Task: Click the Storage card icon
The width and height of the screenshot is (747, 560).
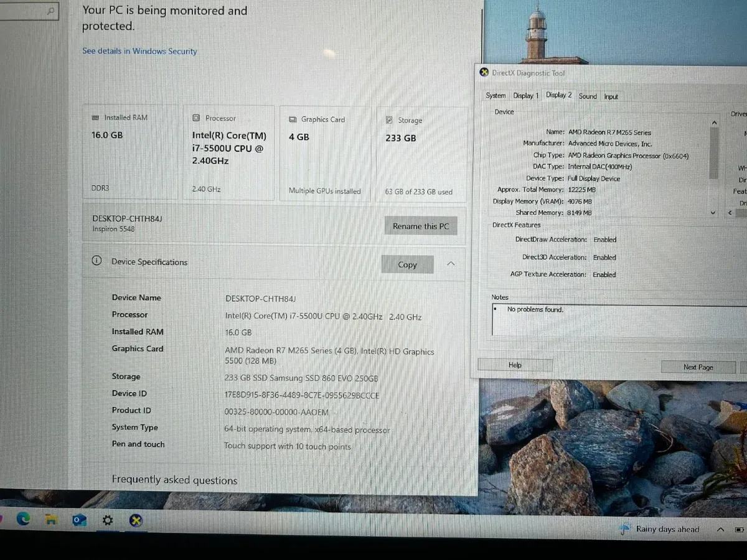Action: tap(390, 120)
